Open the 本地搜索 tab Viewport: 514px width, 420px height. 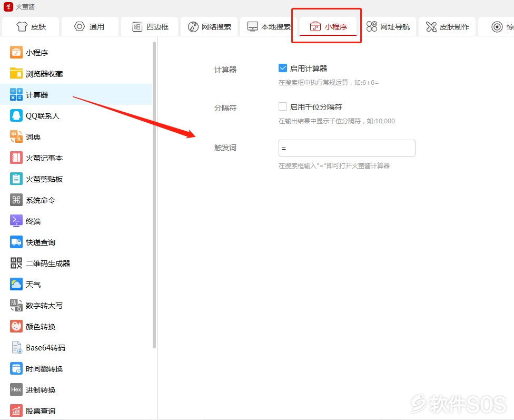[x=269, y=26]
